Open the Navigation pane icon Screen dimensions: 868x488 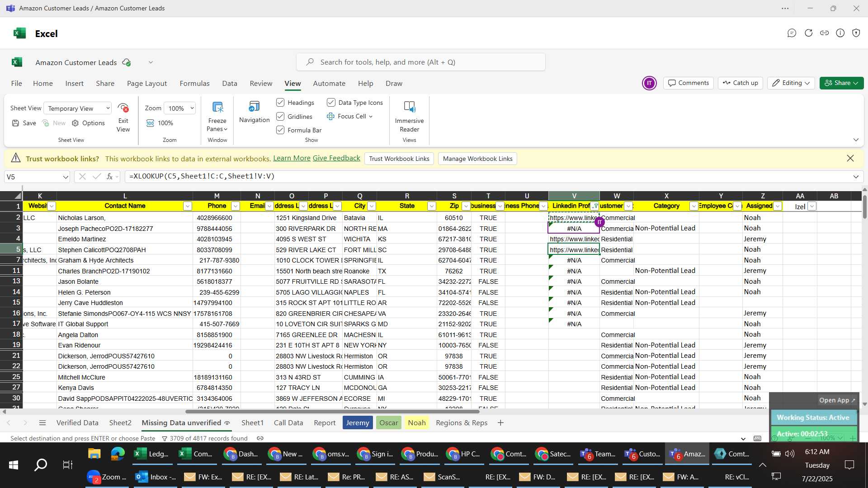(254, 107)
